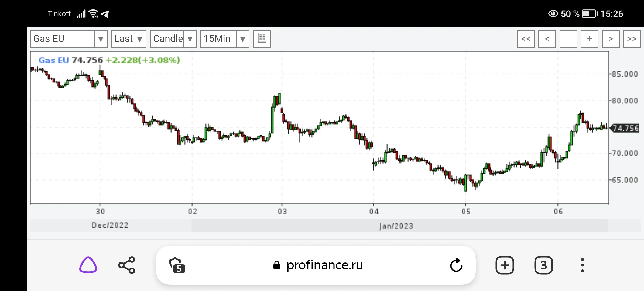Zoom out chart with minus button
The image size is (644, 291).
(568, 39)
